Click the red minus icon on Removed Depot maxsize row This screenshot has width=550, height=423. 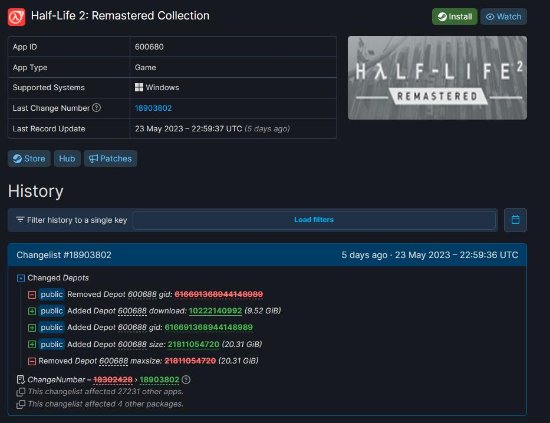[x=32, y=361]
